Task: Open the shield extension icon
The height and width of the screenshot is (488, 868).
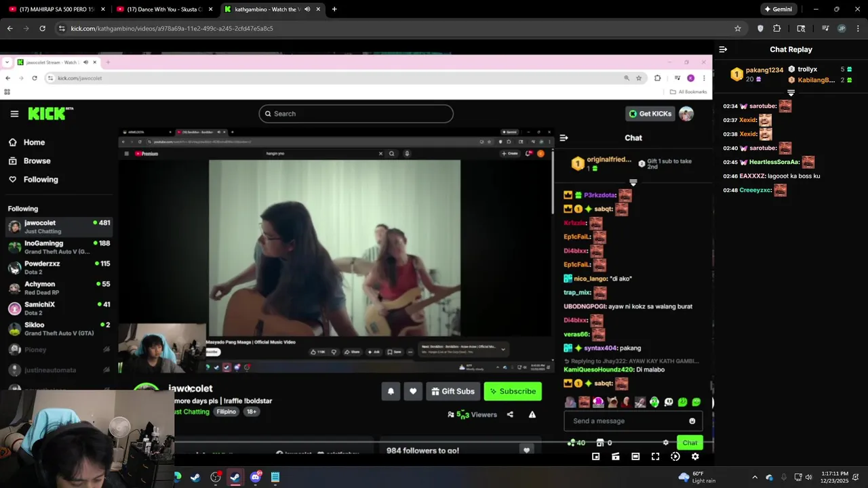Action: point(760,28)
